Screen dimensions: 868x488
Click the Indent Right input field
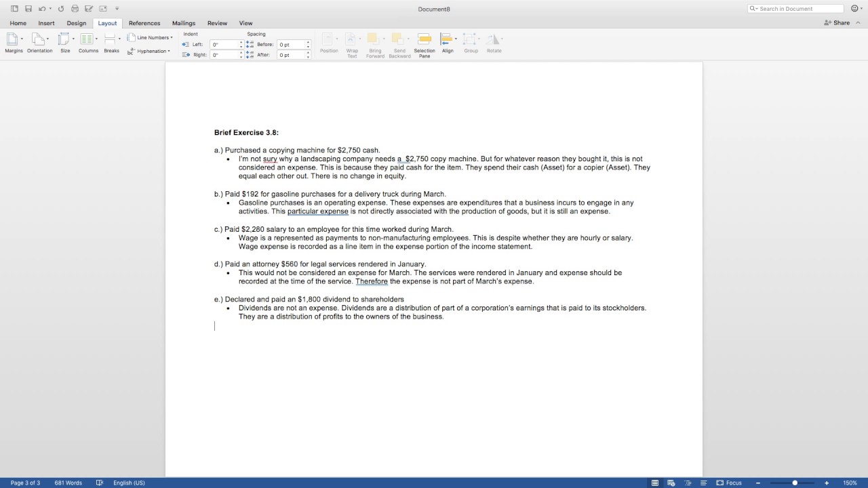[x=224, y=55]
